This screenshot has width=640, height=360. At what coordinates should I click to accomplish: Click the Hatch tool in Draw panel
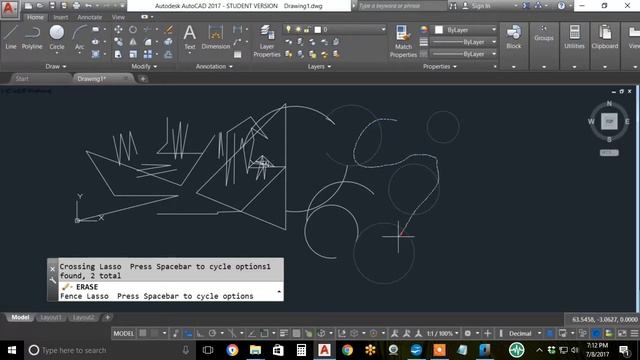(x=96, y=54)
